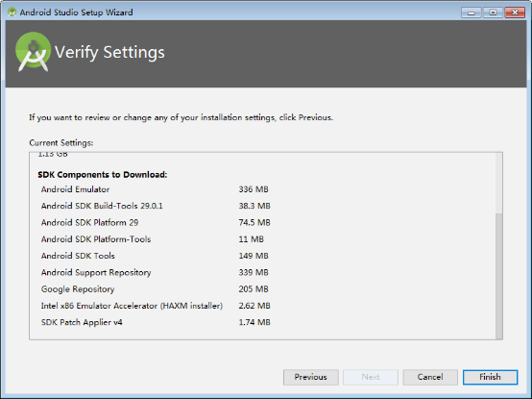Select the Android Emulator entry

(75, 189)
